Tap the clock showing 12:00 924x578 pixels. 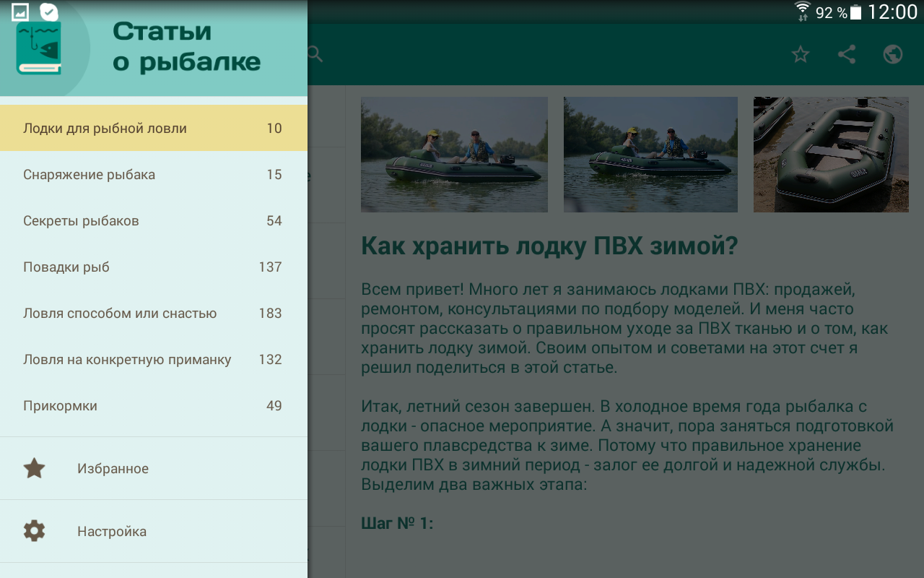coord(892,12)
